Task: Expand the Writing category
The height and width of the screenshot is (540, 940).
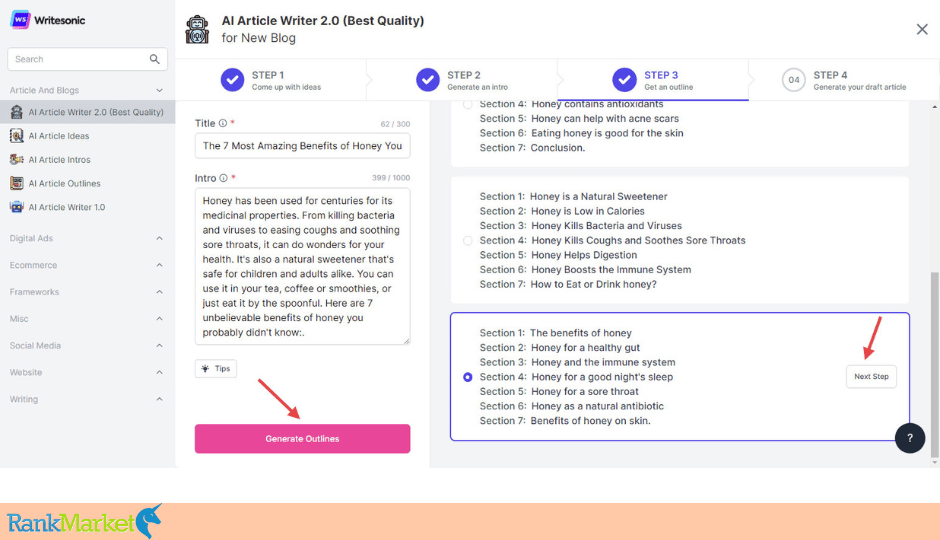Action: click(x=159, y=399)
